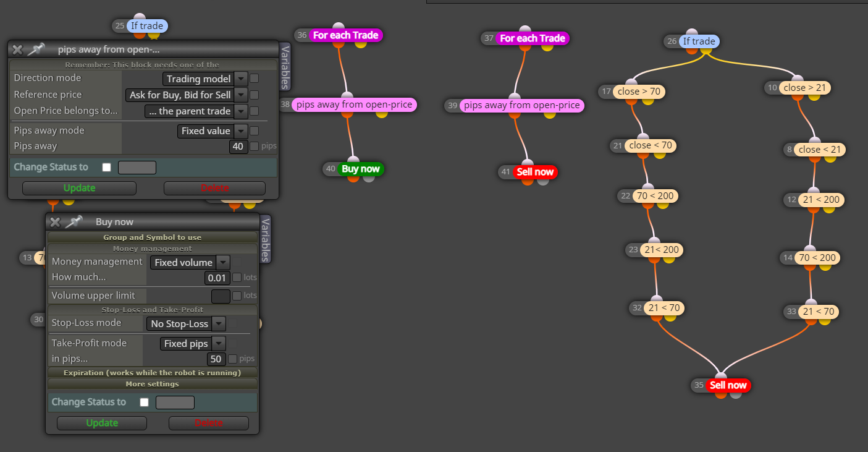Open the Take-Profit mode dropdown
The width and height of the screenshot is (868, 452).
[x=193, y=344]
